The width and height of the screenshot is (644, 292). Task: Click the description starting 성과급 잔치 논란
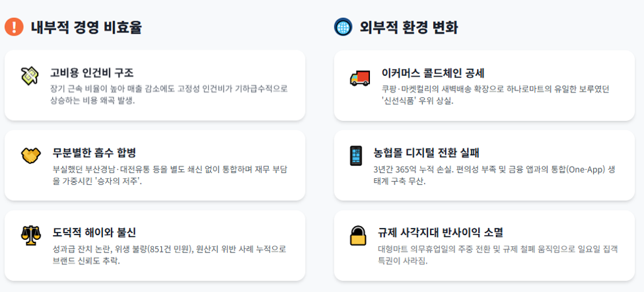[169, 255]
